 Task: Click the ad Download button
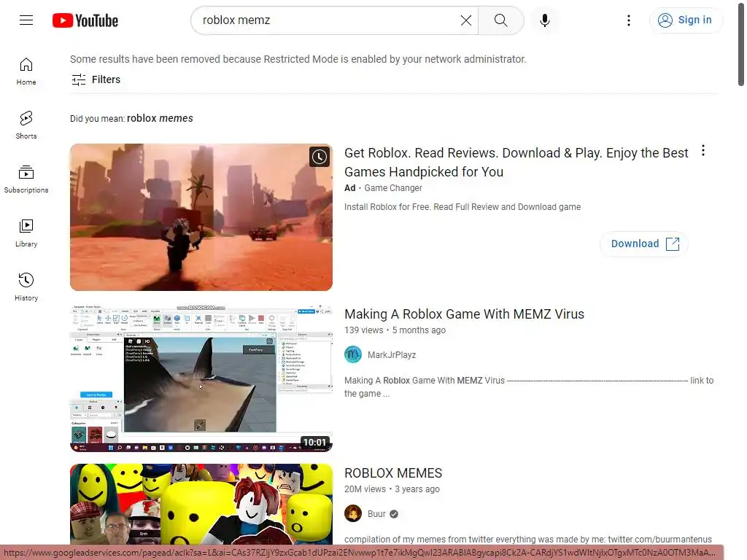tap(644, 244)
